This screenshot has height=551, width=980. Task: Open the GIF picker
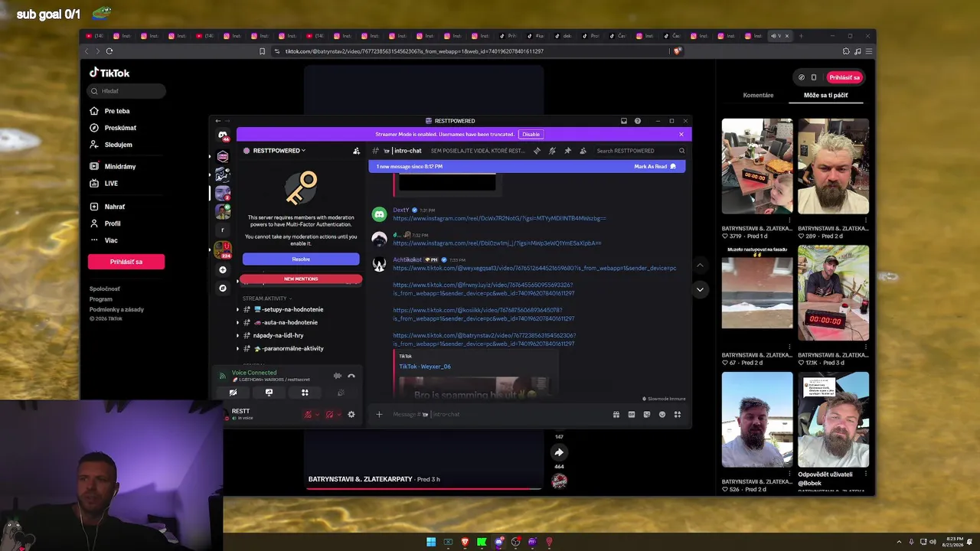point(632,414)
